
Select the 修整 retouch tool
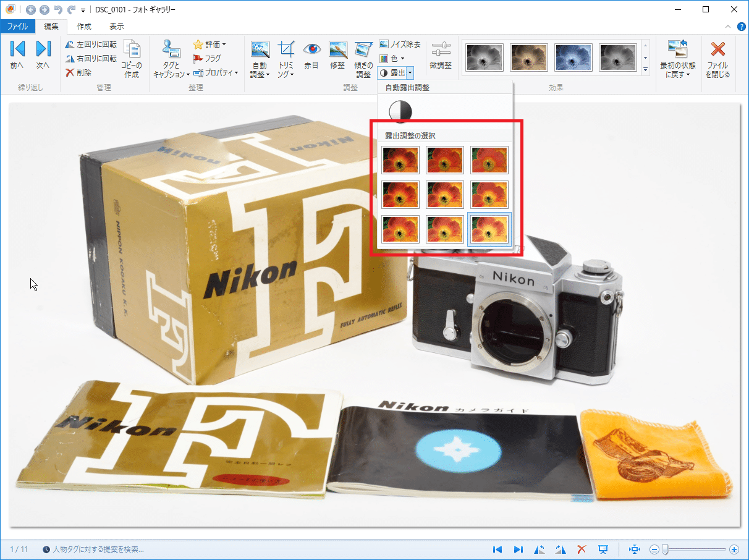(x=337, y=55)
